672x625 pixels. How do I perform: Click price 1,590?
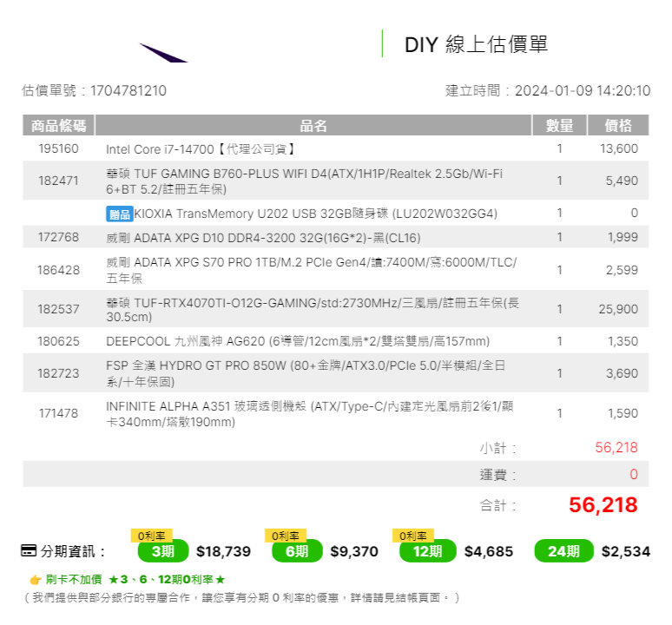(623, 413)
